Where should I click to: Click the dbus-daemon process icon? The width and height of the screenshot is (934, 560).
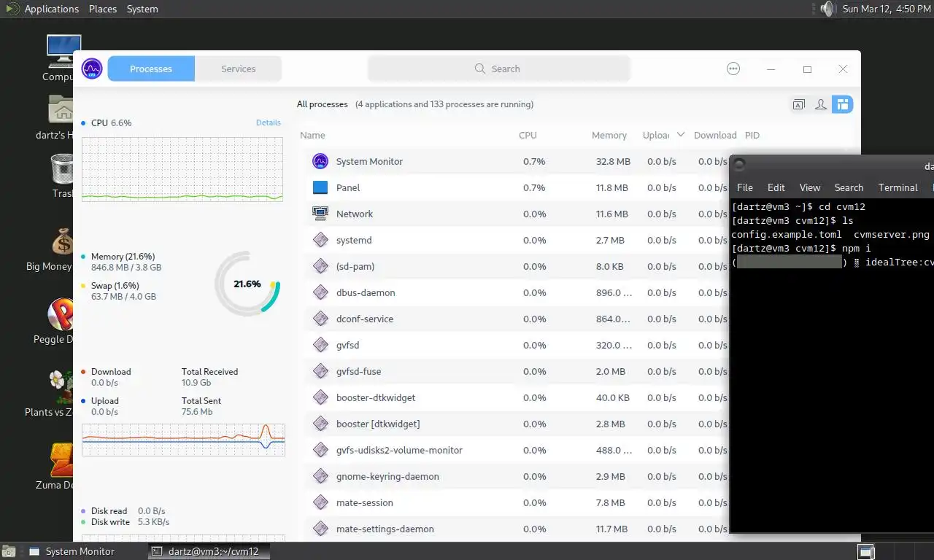pyautogui.click(x=320, y=292)
